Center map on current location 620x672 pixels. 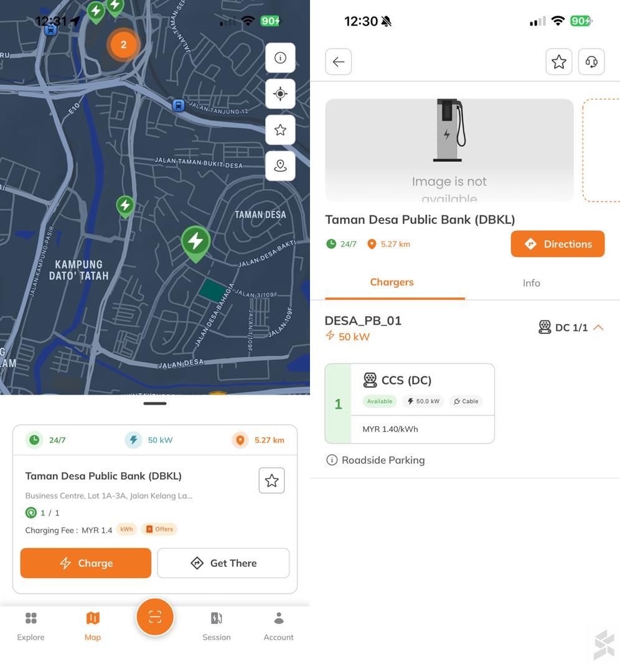click(280, 94)
